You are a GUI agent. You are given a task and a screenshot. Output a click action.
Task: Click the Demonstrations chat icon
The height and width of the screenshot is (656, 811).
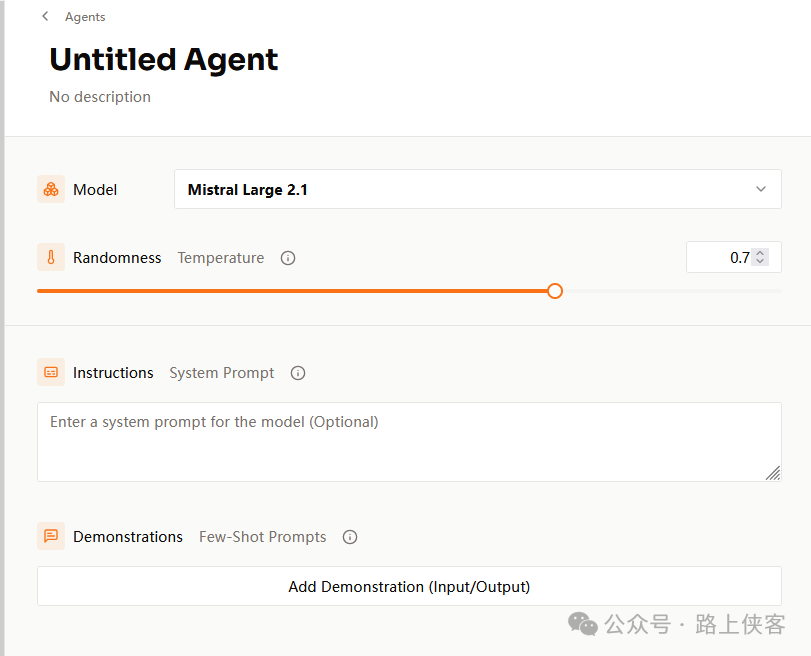tap(51, 536)
